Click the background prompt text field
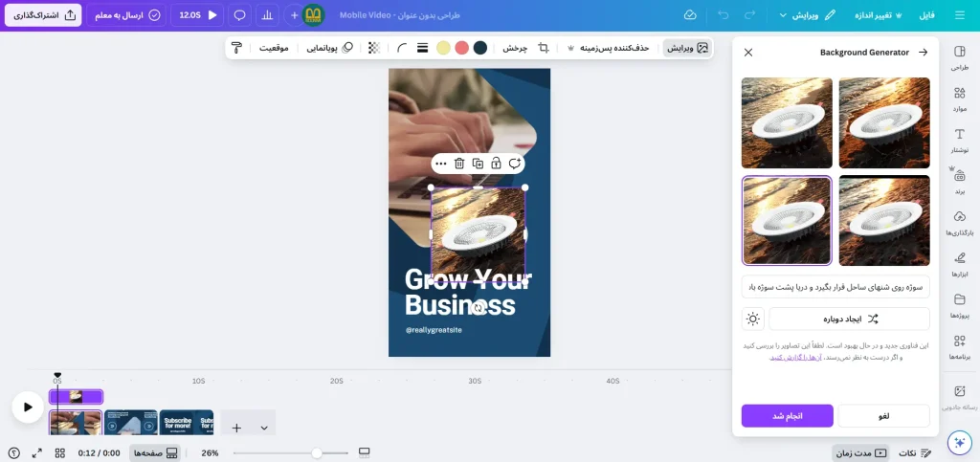Viewport: 980px width, 462px height. click(835, 287)
